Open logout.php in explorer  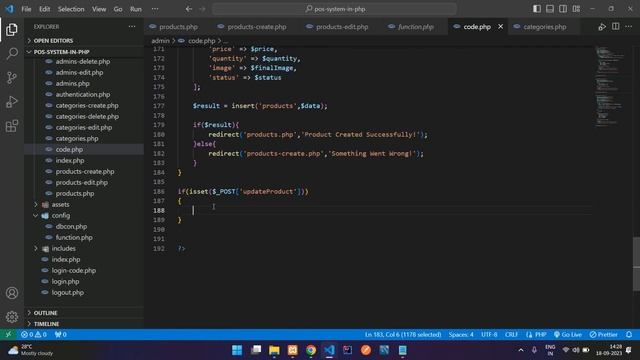click(67, 293)
